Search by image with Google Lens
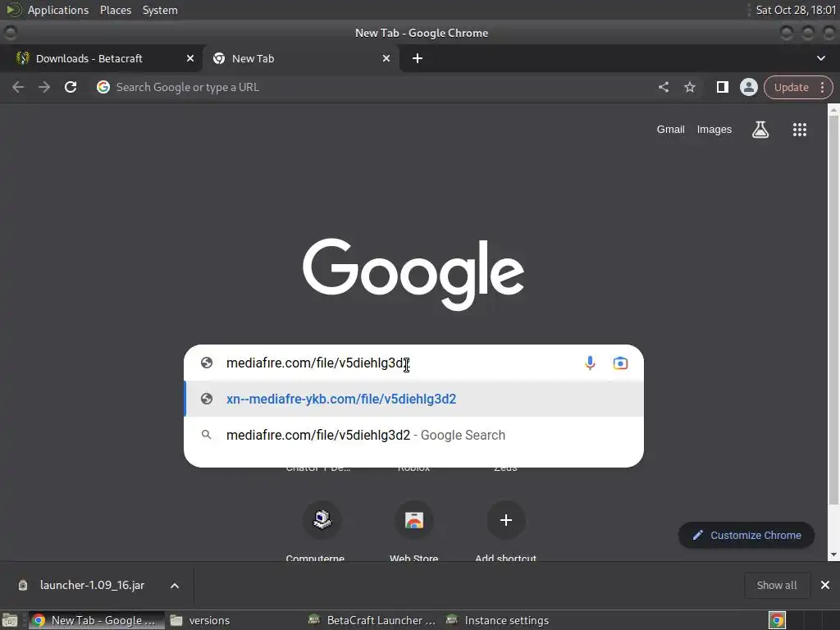 click(620, 363)
